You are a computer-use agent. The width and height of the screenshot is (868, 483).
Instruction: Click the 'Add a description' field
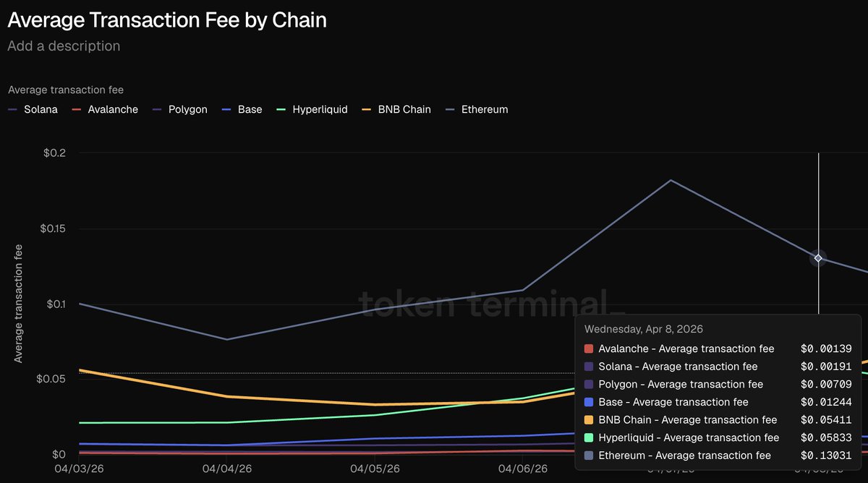[x=64, y=46]
